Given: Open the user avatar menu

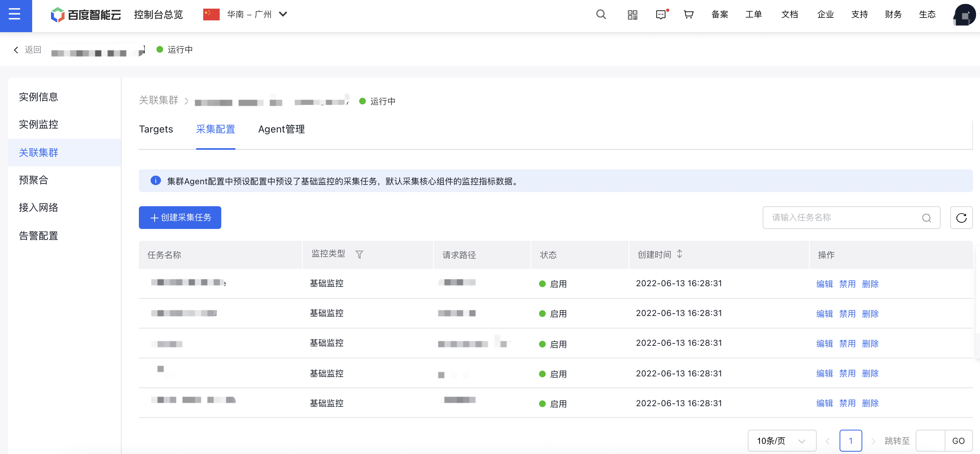Looking at the screenshot, I should [x=964, y=15].
